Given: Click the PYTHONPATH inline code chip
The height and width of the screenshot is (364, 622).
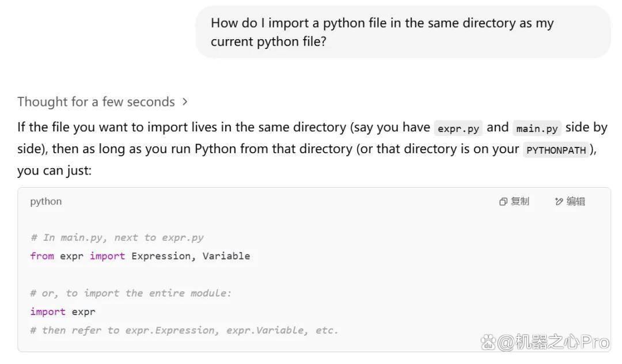Looking at the screenshot, I should pyautogui.click(x=556, y=150).
